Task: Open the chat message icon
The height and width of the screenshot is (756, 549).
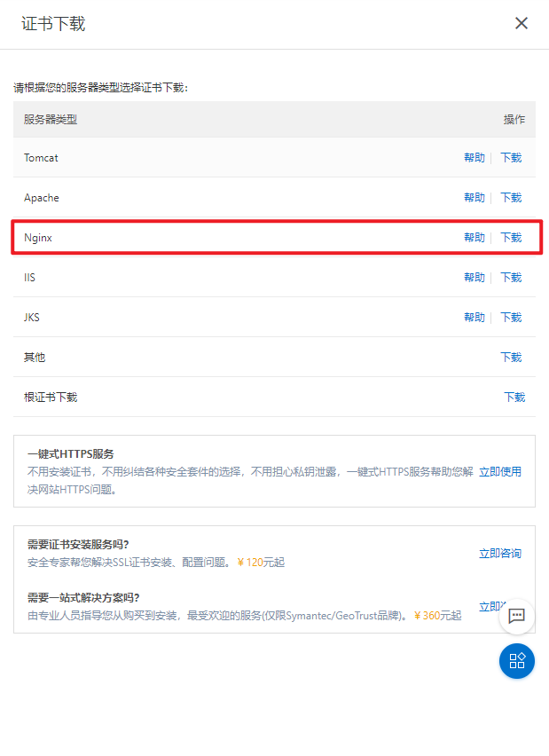Action: click(517, 616)
